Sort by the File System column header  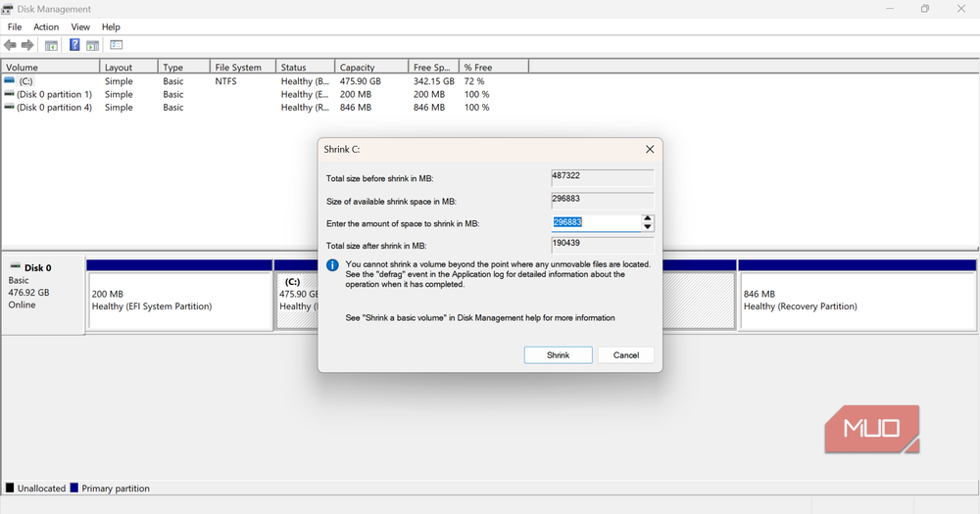[x=243, y=67]
